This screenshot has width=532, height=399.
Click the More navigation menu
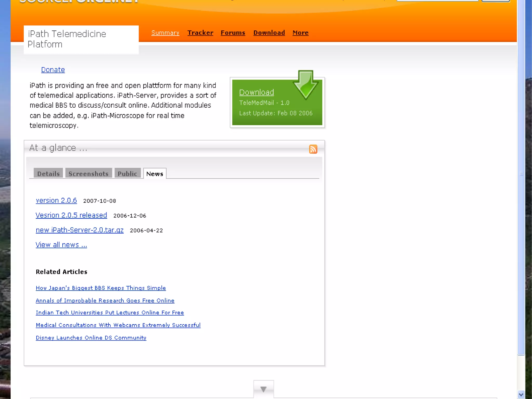300,33
